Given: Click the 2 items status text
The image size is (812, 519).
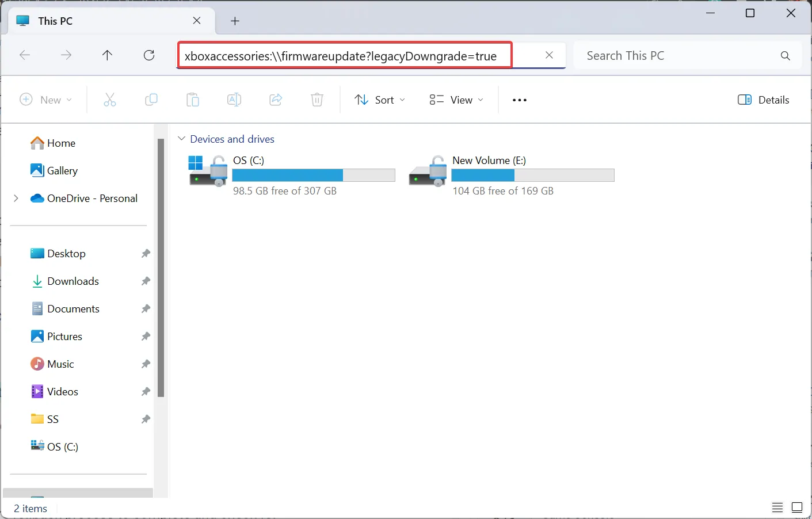Looking at the screenshot, I should [31, 509].
